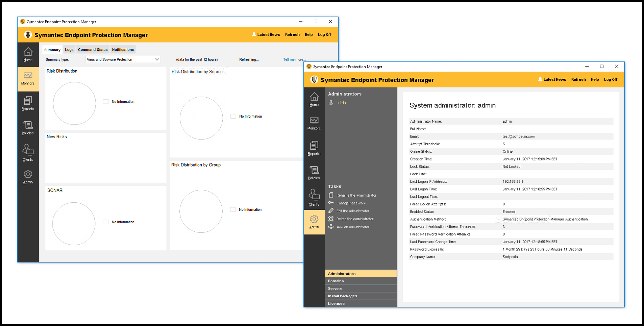Viewport: 644px width, 326px height.
Task: Click Latest News bell icon in back window
Action: click(x=254, y=34)
